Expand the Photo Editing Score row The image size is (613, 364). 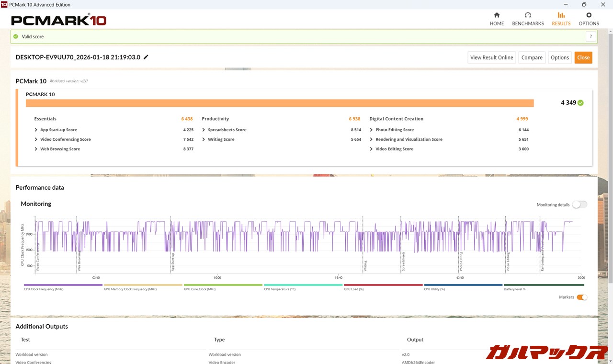pos(372,130)
